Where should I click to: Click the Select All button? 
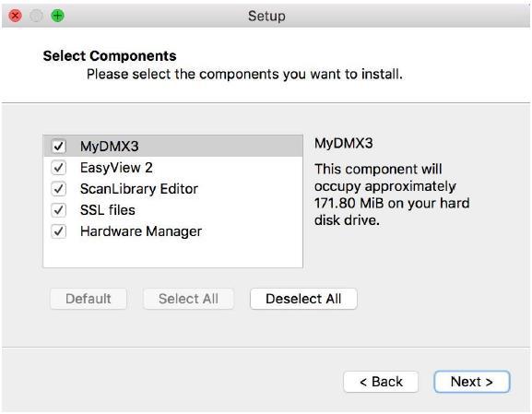(188, 299)
